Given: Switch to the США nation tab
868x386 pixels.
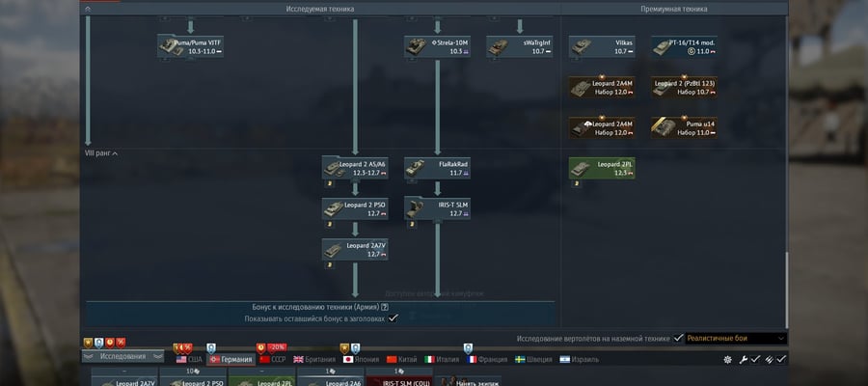Looking at the screenshot, I should 189,359.
